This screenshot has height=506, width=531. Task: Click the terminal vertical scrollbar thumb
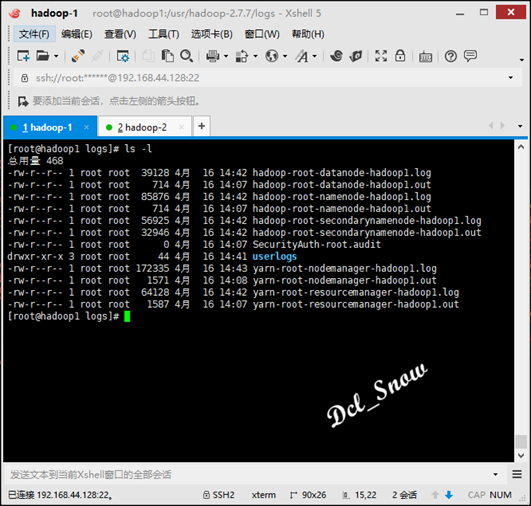click(x=521, y=442)
